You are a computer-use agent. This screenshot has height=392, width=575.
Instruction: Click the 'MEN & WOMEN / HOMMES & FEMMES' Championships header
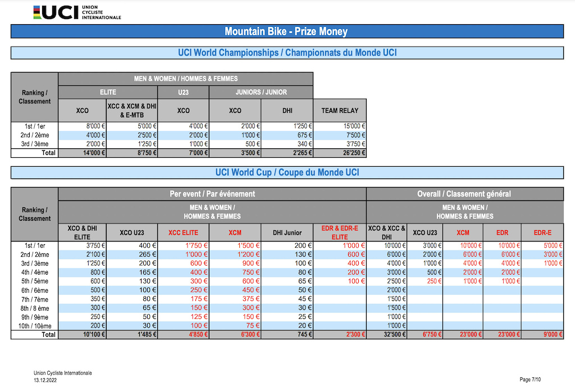pos(185,79)
